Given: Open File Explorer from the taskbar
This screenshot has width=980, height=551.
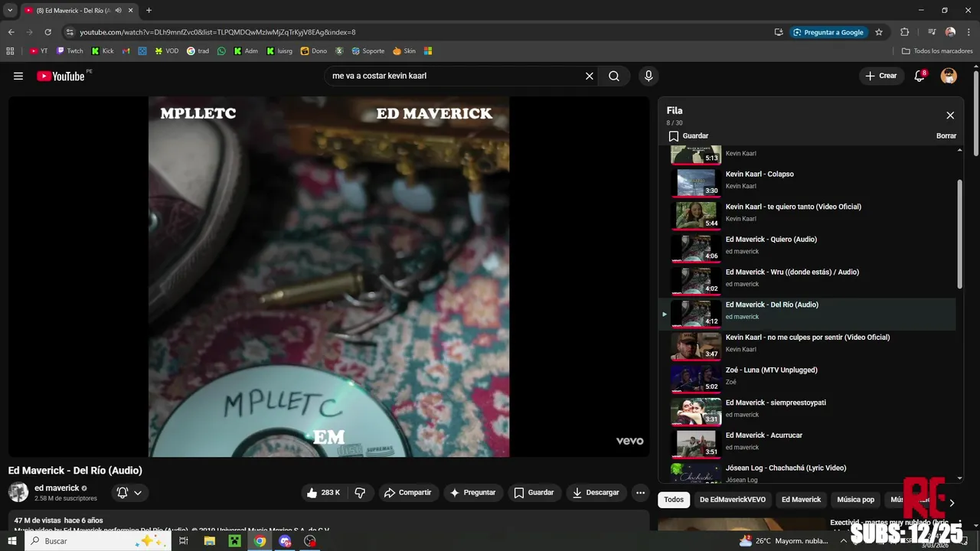Looking at the screenshot, I should [x=209, y=541].
